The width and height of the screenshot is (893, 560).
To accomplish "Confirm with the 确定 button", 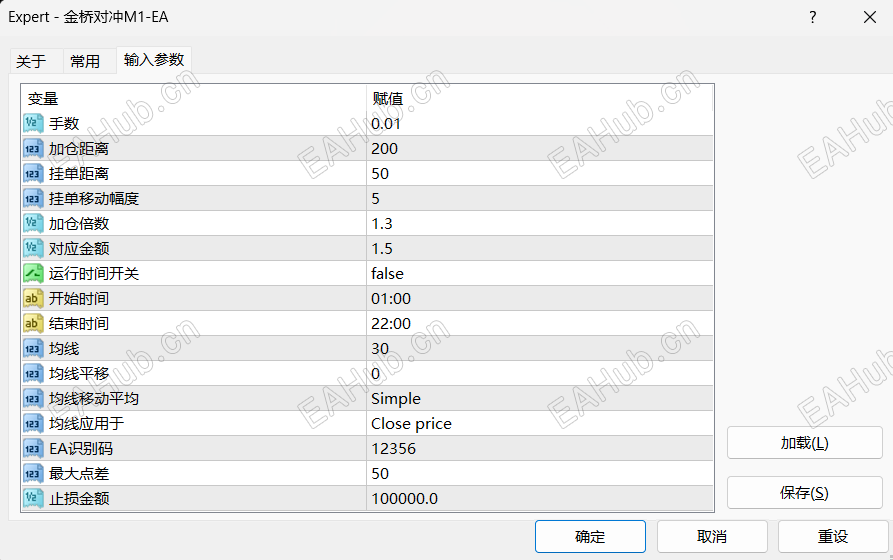I will tap(590, 537).
